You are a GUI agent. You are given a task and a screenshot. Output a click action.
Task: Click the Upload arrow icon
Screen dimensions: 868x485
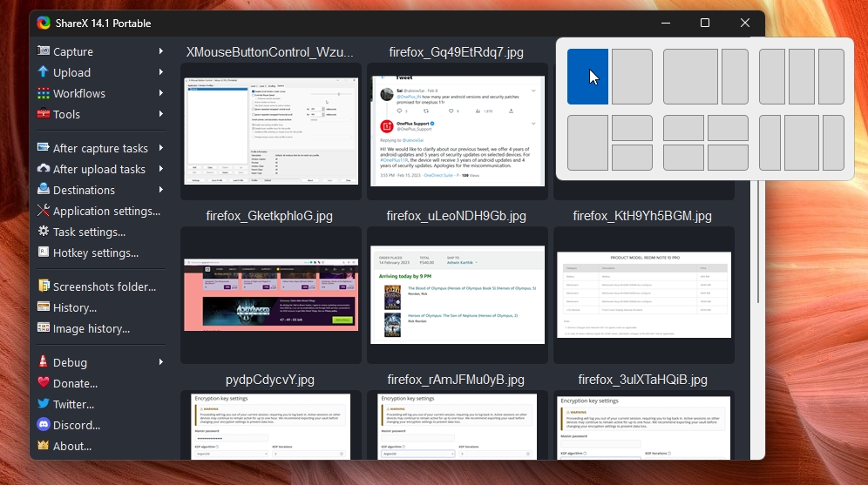(44, 72)
